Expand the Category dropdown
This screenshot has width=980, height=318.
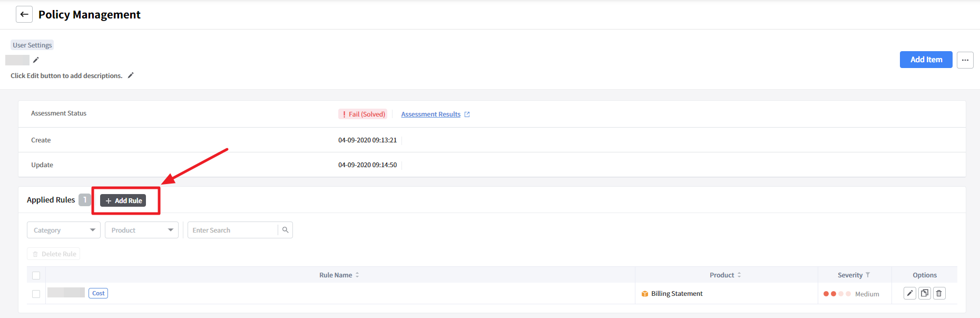(x=63, y=230)
